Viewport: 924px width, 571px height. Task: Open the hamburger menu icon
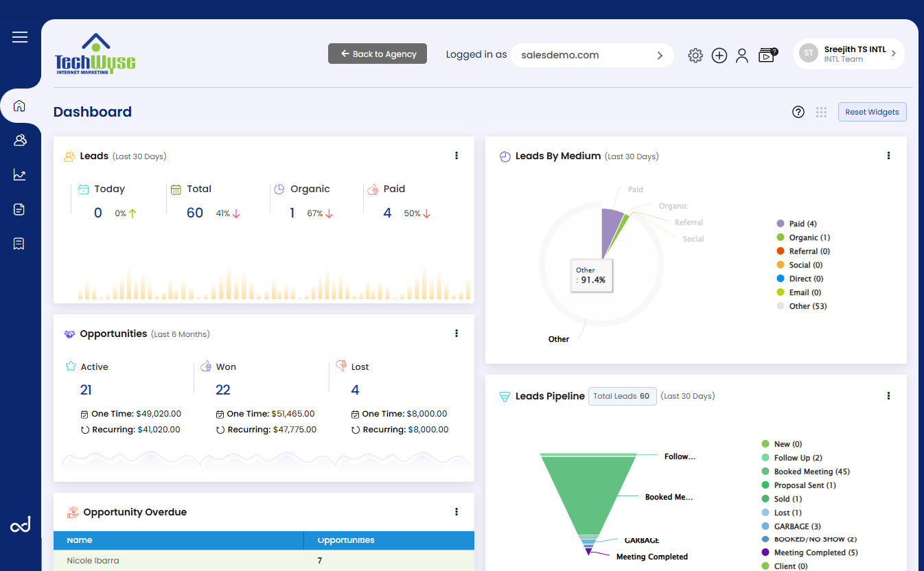[20, 37]
